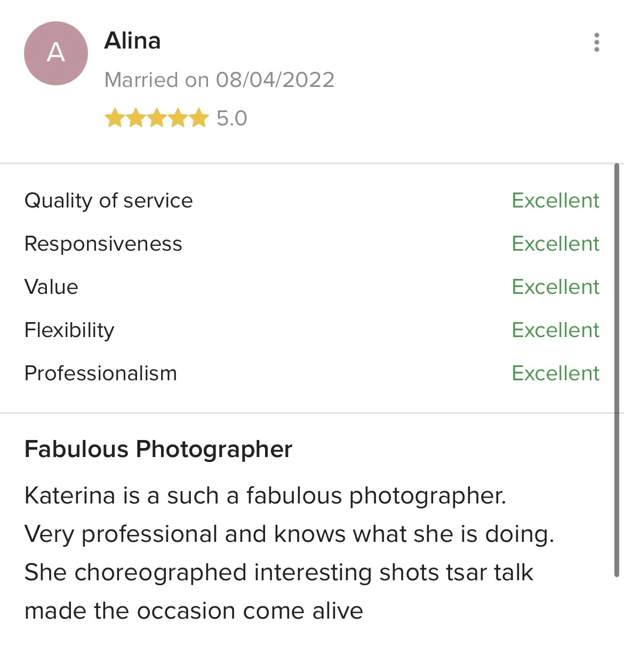Click the 5.0 rating score label
The height and width of the screenshot is (672, 624).
pos(231,118)
